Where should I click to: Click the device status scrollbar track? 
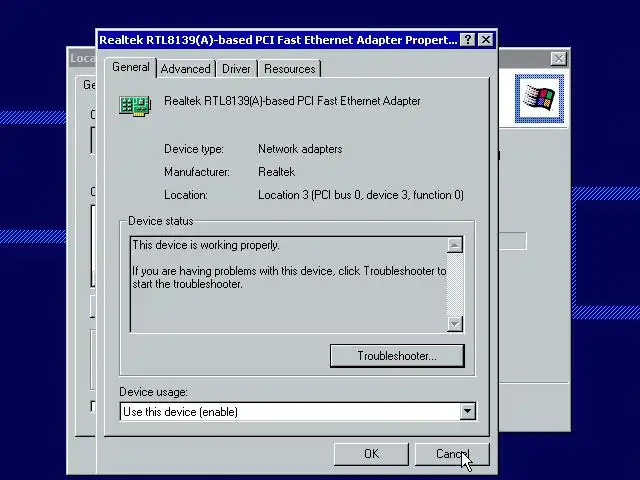pyautogui.click(x=455, y=284)
